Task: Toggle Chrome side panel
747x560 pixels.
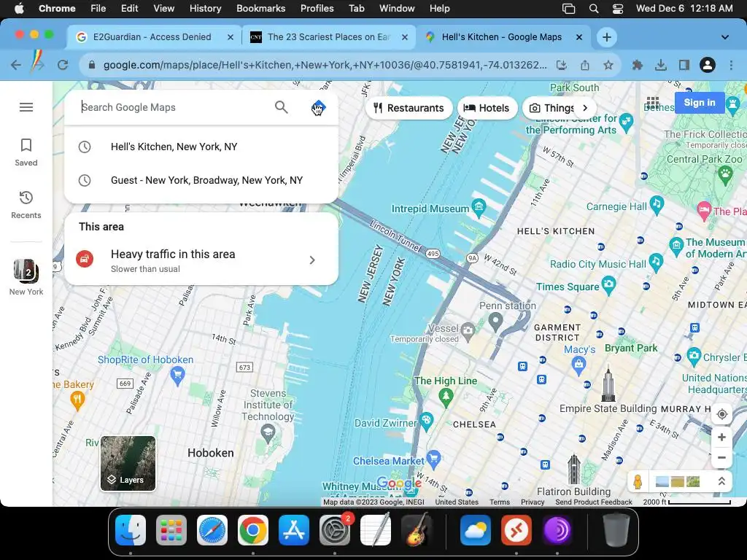Action: click(684, 65)
